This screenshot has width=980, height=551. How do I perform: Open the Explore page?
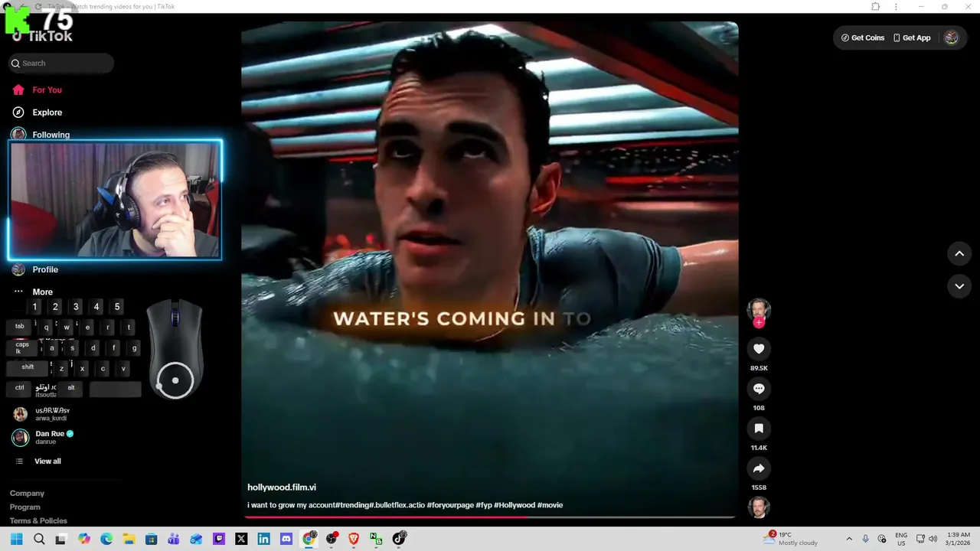[x=47, y=112]
